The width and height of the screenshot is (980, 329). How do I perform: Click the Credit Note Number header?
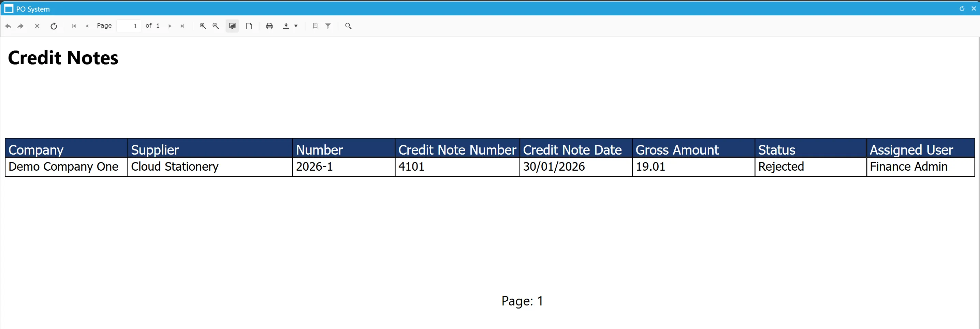pyautogui.click(x=457, y=148)
